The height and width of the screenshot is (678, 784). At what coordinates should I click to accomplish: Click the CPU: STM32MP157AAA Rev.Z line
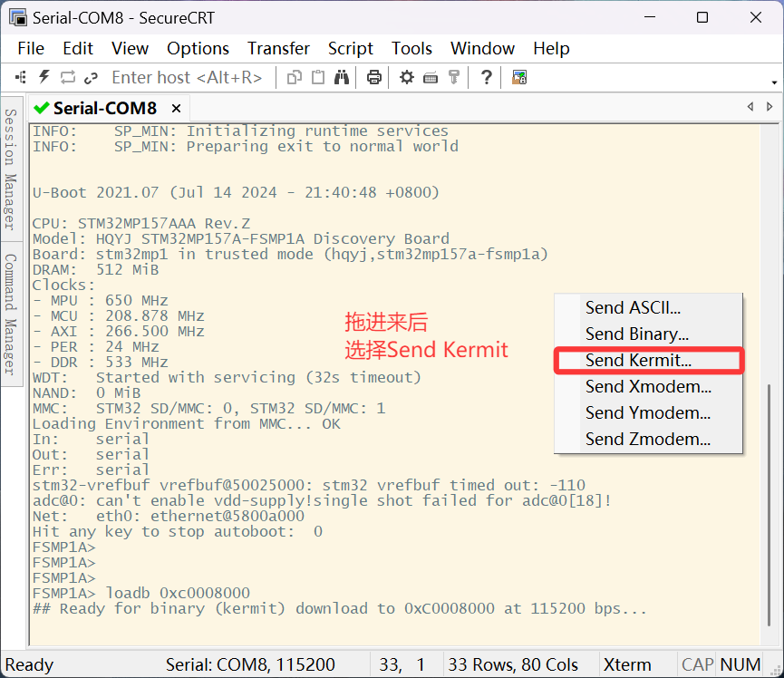(141, 224)
